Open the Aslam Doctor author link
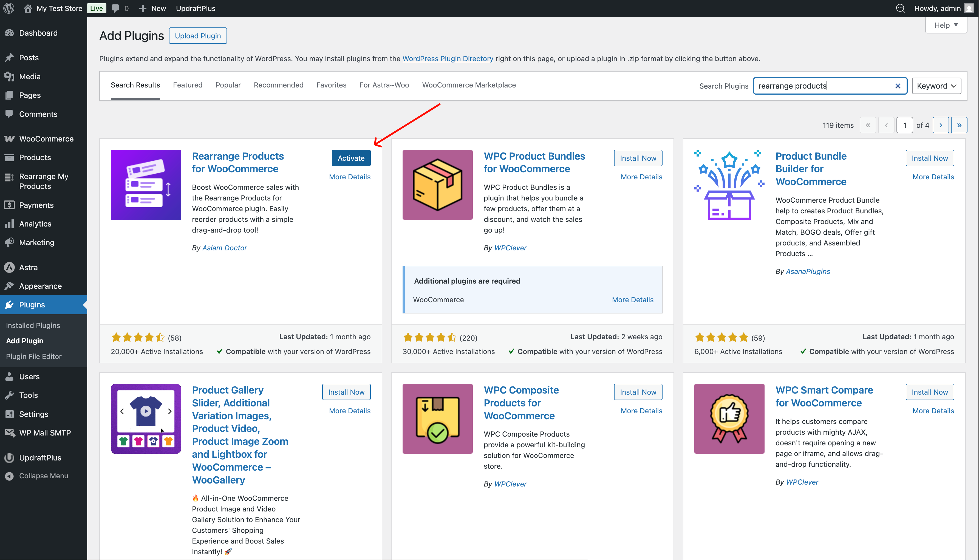 [225, 248]
